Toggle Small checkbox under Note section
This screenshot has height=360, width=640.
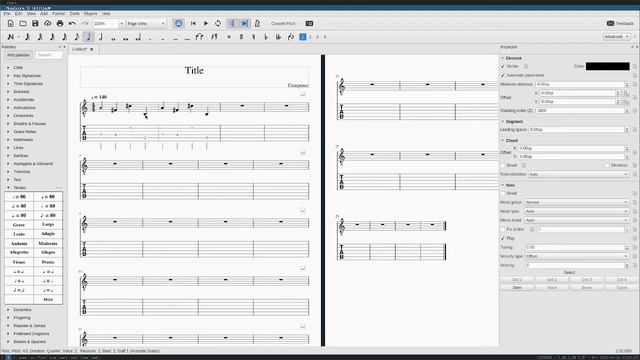(x=503, y=193)
